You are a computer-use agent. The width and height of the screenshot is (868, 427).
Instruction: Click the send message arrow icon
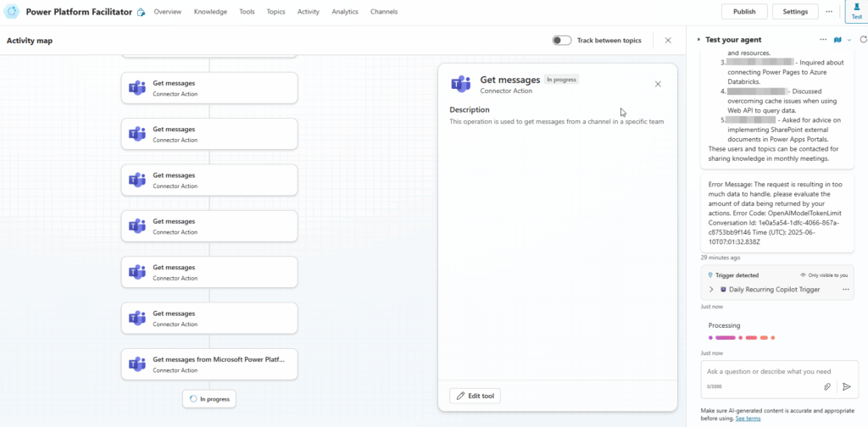point(846,386)
